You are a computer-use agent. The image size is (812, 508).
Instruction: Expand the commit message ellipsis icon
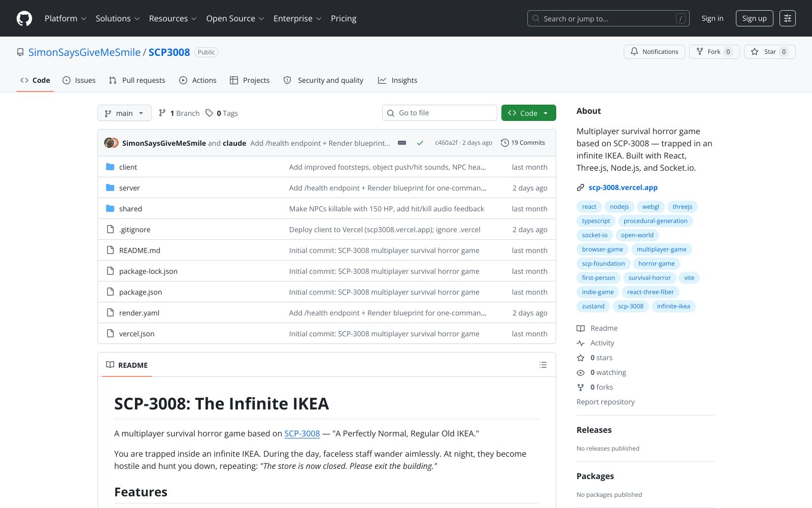tap(402, 143)
